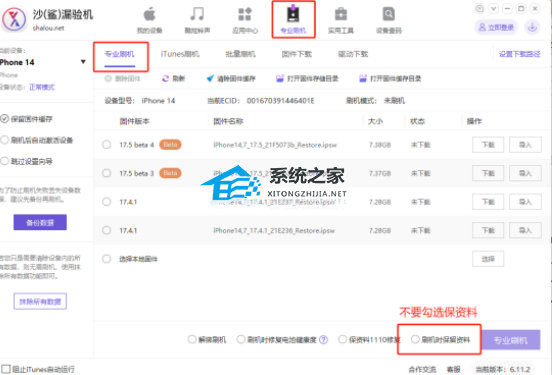Click the 抹除所有数据 button
The height and width of the screenshot is (375, 553).
40,301
